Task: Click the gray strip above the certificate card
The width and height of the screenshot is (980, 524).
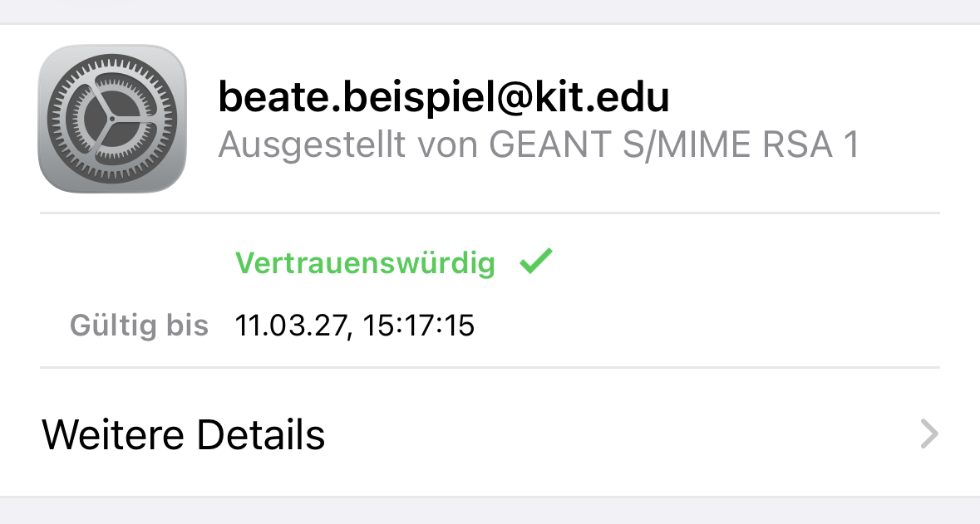Action: click(x=490, y=11)
